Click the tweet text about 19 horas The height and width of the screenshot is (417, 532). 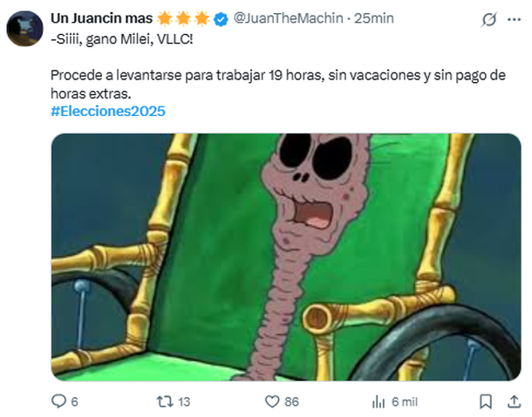click(278, 84)
